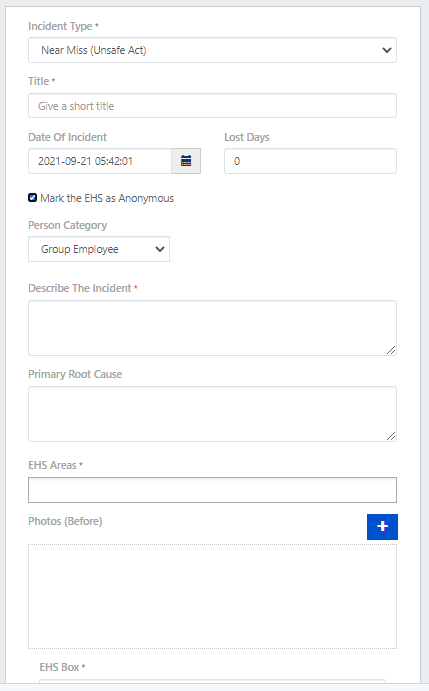Click the Incident Type dropdown chevron arrow
429x691 pixels.
tap(387, 50)
